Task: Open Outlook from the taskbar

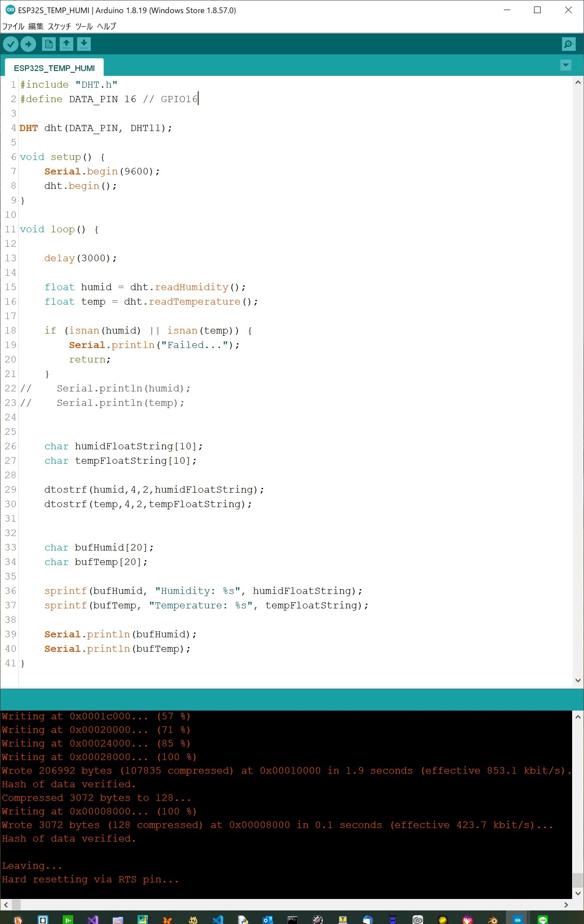Action: click(267, 919)
